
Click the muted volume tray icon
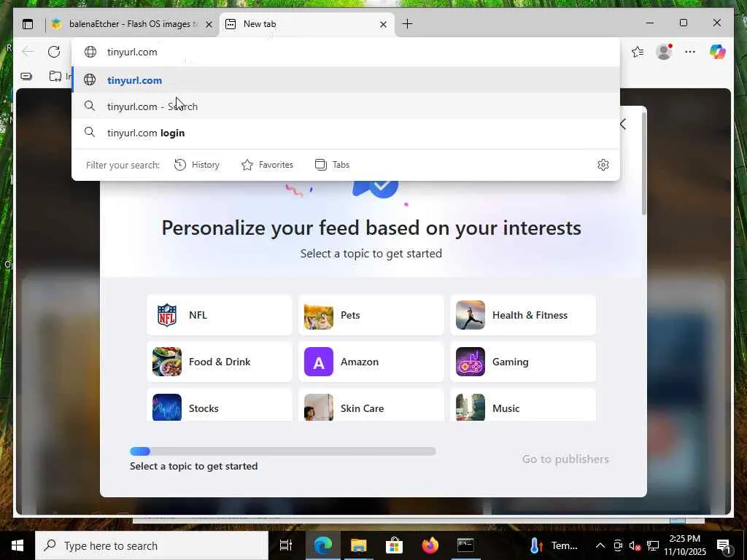pyautogui.click(x=635, y=545)
